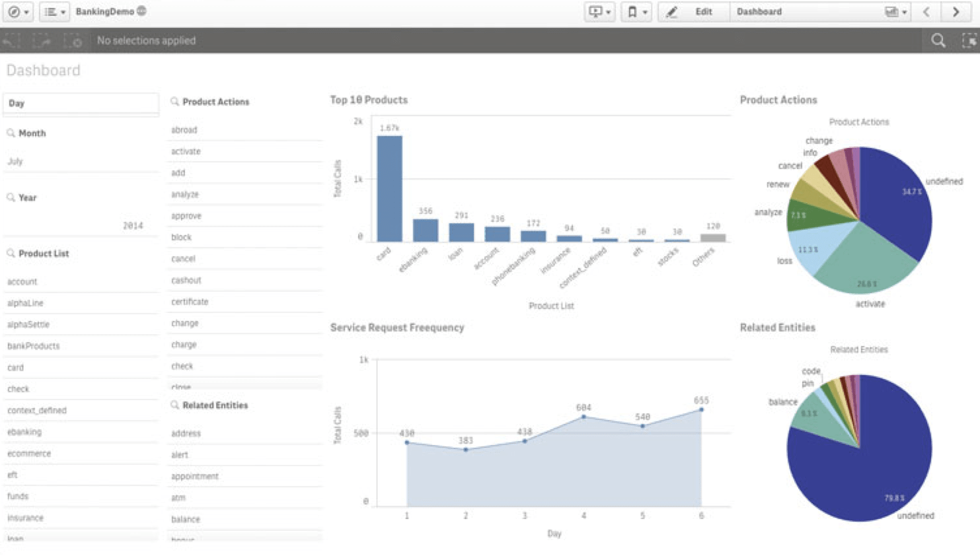The height and width of the screenshot is (556, 980).
Task: Expand the Dashboard sheet dropdown
Action: pos(905,13)
